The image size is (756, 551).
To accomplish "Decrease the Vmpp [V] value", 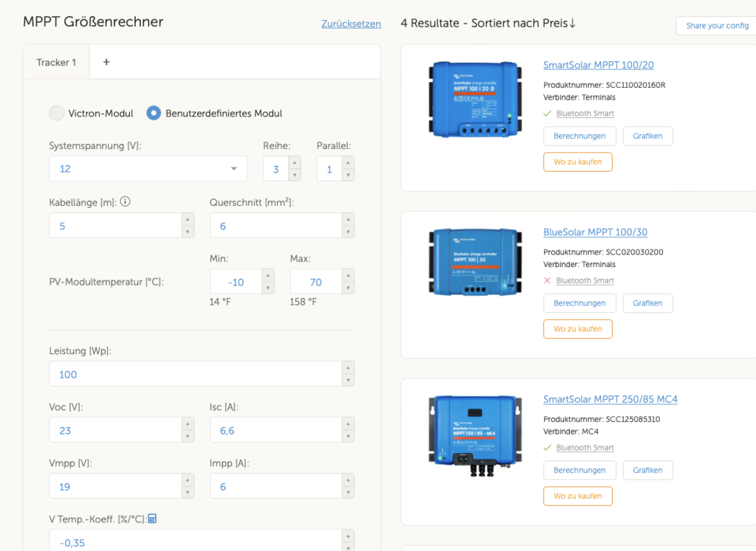I will tap(188, 493).
